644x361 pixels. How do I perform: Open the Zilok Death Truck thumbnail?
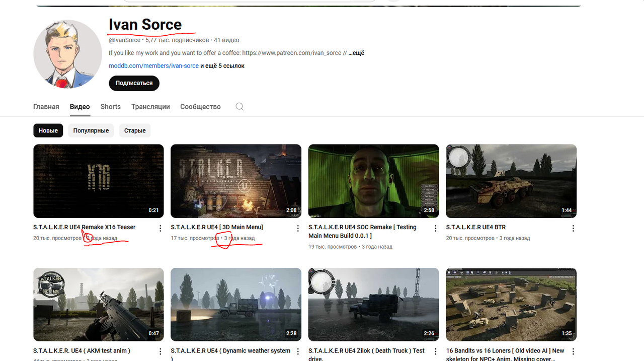[374, 305]
